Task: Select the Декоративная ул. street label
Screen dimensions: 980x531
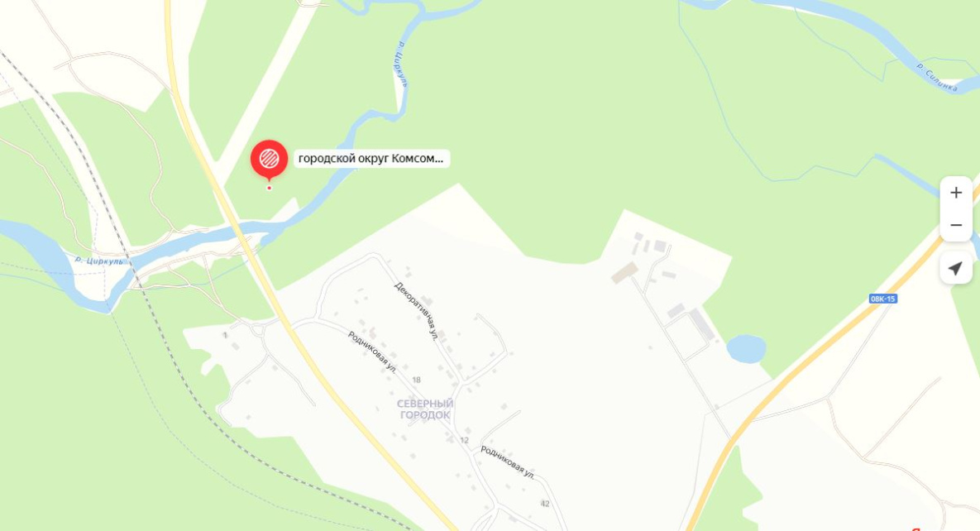Action: pos(417,310)
